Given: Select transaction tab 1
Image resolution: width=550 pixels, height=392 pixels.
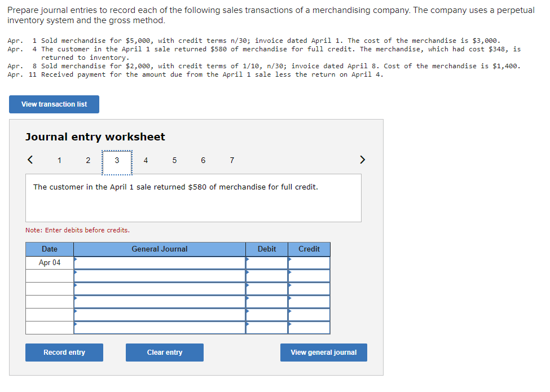Looking at the screenshot, I should [59, 160].
